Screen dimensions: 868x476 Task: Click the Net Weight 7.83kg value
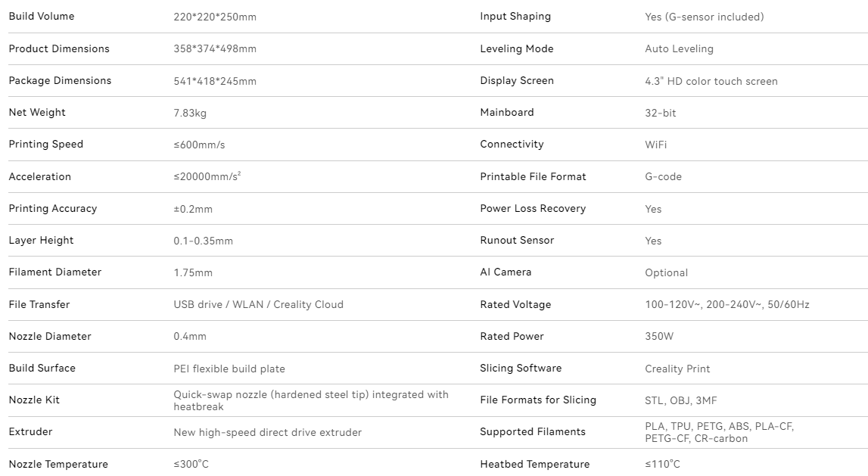point(190,113)
